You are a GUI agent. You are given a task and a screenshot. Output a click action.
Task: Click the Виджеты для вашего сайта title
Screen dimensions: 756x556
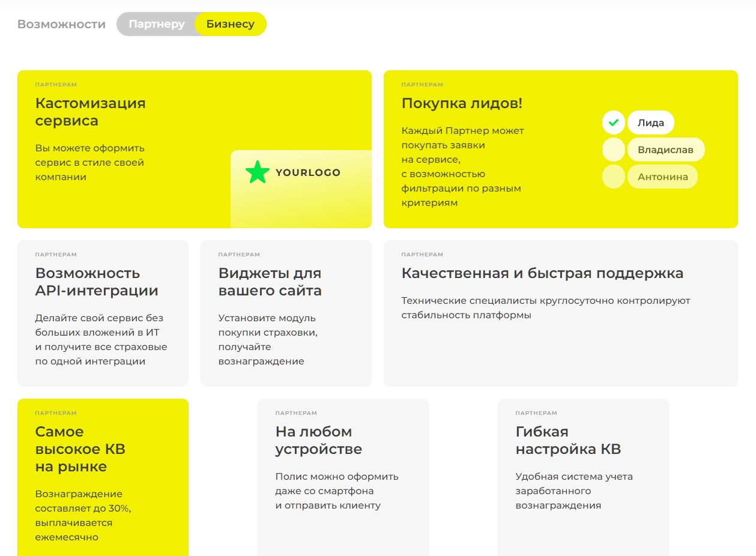270,282
